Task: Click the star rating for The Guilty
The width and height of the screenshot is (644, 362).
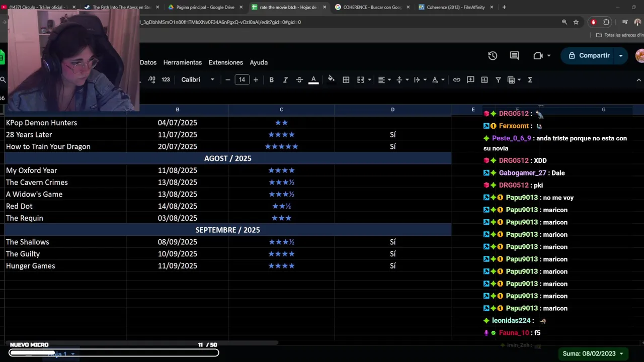Action: [x=281, y=254]
